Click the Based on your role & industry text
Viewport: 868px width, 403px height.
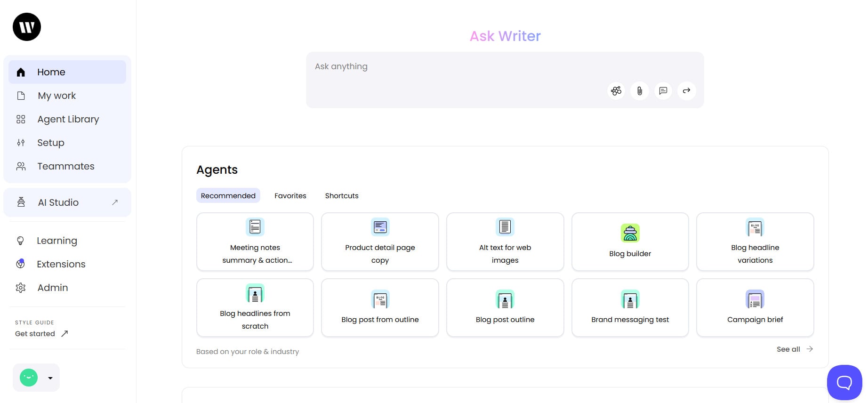[x=248, y=352]
